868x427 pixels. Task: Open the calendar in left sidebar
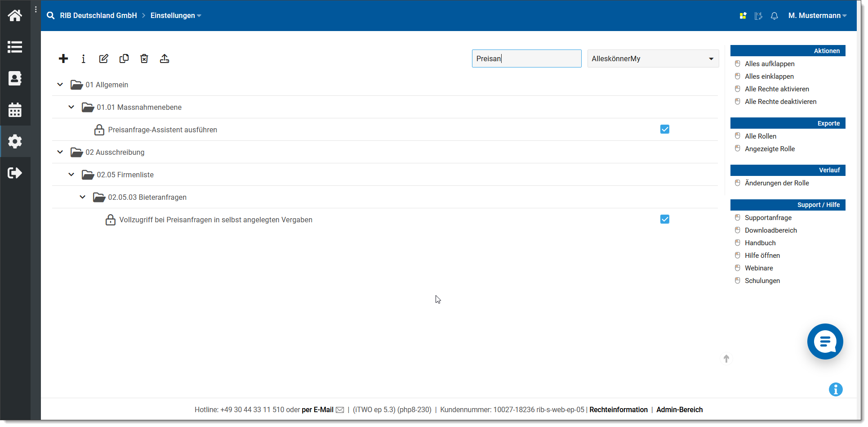click(x=15, y=110)
